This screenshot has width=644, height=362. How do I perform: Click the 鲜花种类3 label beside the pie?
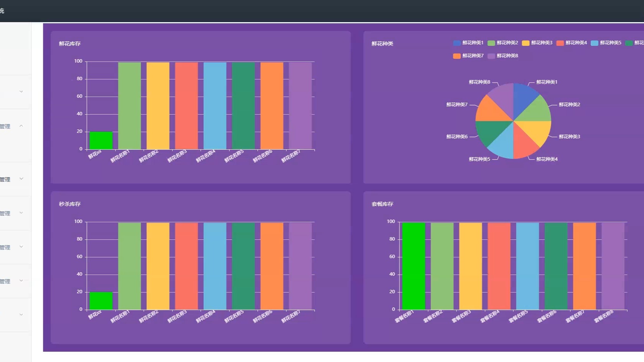pyautogui.click(x=569, y=136)
